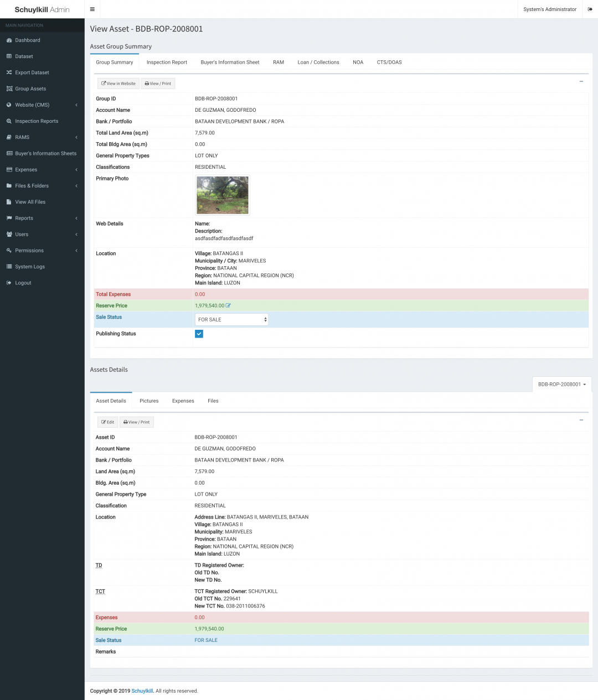Click the pencil icon next to Reserve Price
This screenshot has width=598, height=700.
[x=228, y=305]
